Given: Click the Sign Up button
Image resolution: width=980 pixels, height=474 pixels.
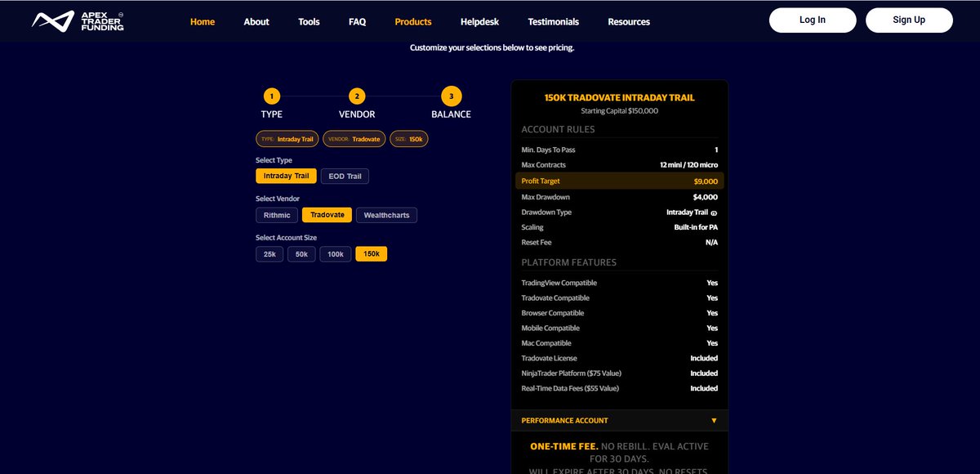Looking at the screenshot, I should [909, 20].
